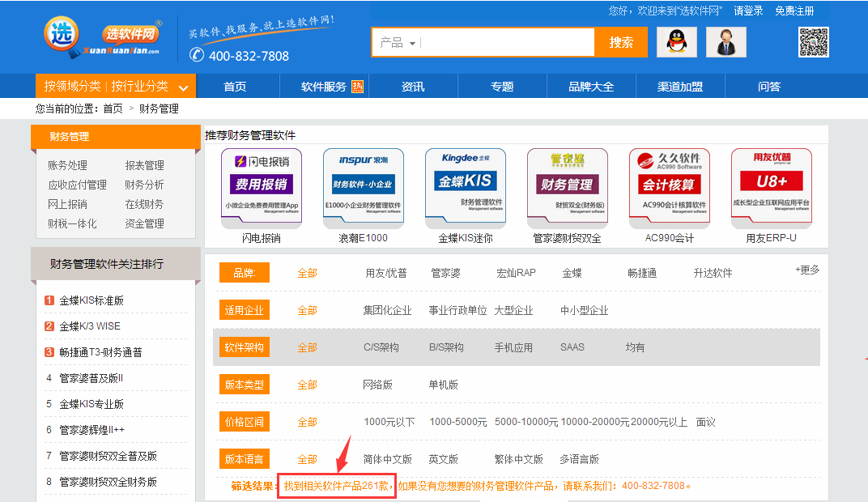
Task: Click the phone icon beside 400-832-7808
Action: coord(197,55)
